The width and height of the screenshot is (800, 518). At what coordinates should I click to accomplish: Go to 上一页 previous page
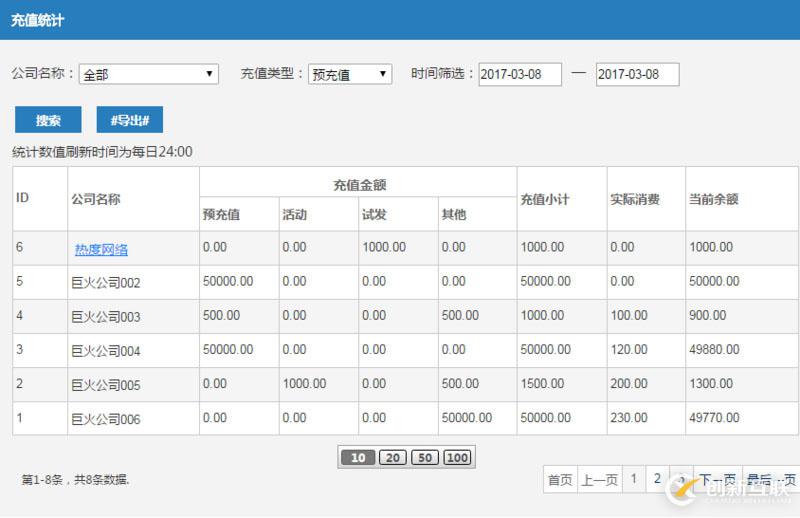[599, 479]
